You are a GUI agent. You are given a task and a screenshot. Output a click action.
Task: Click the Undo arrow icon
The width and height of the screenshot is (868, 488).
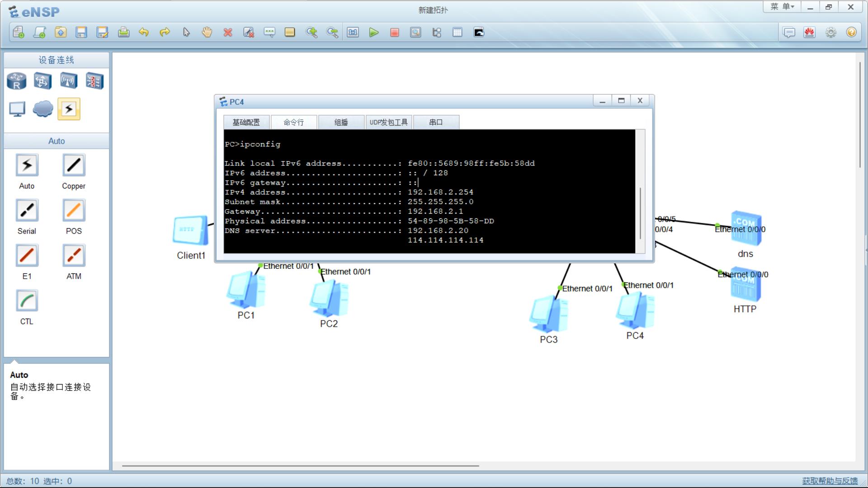[144, 32]
